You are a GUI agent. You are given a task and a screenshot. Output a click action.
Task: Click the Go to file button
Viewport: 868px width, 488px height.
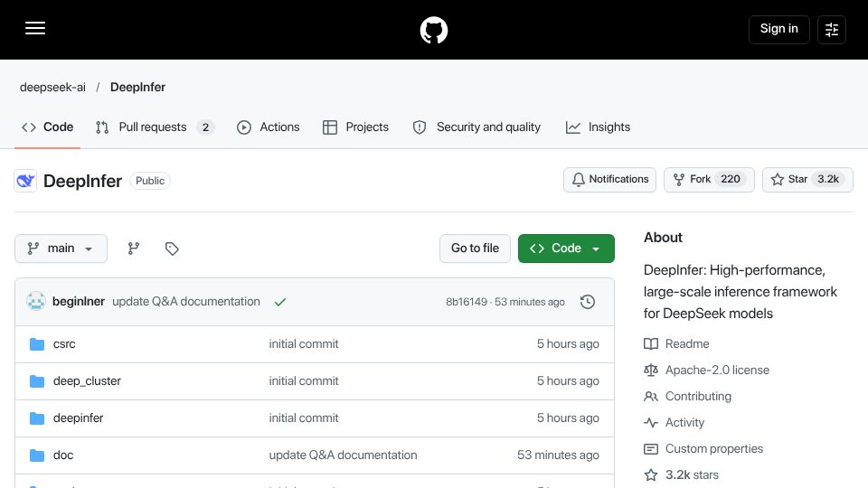pos(475,249)
